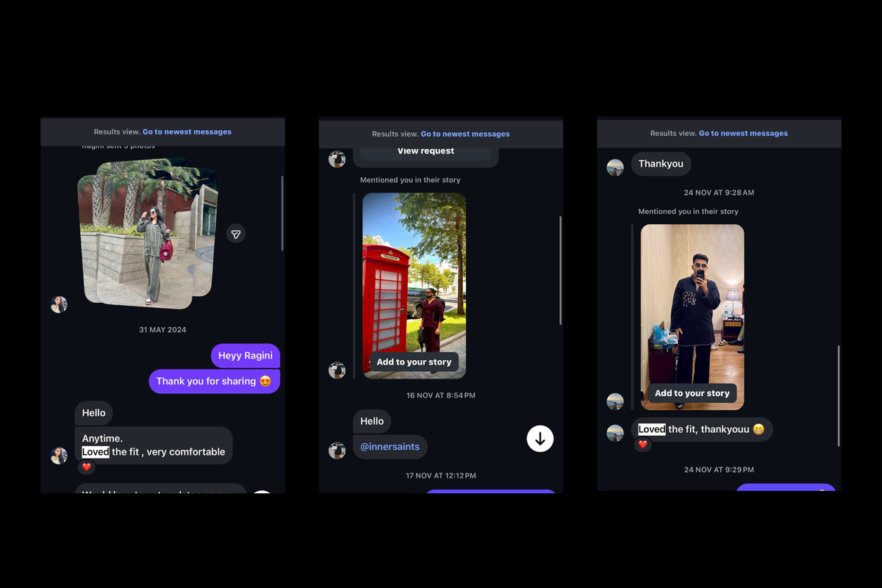The image size is (882, 588).
Task: Open the @innersaints mention link
Action: click(390, 447)
